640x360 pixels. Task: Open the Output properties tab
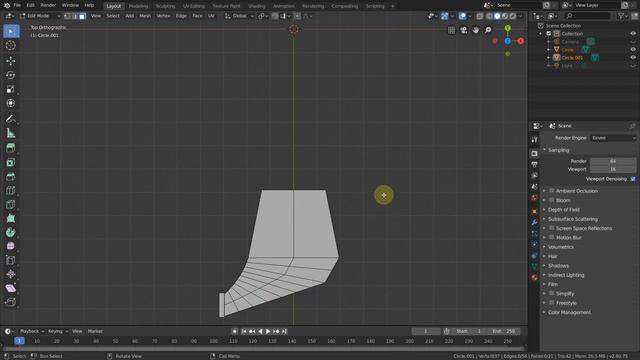coord(534,164)
